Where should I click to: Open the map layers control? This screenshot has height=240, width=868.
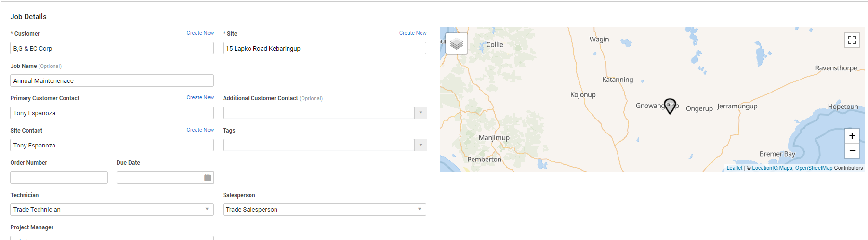(457, 44)
